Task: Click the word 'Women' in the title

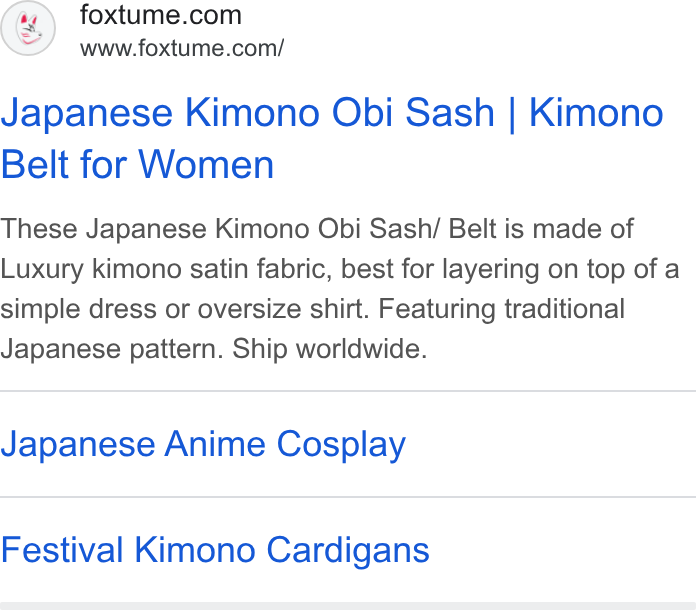Action: pos(206,165)
